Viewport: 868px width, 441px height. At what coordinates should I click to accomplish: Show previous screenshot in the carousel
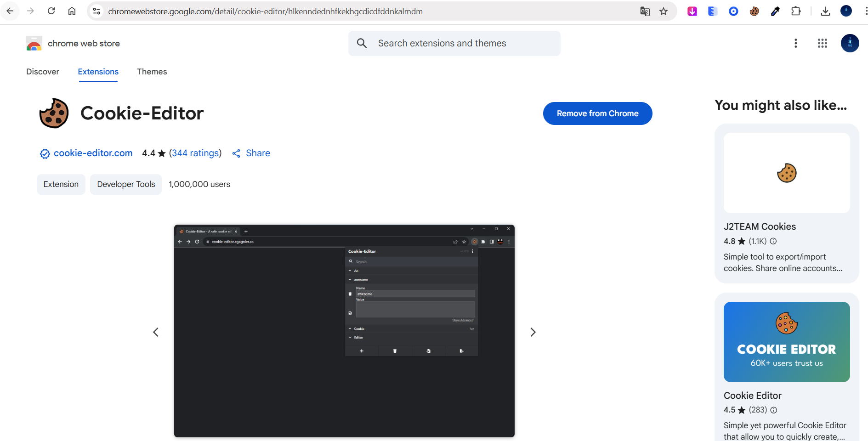[156, 332]
